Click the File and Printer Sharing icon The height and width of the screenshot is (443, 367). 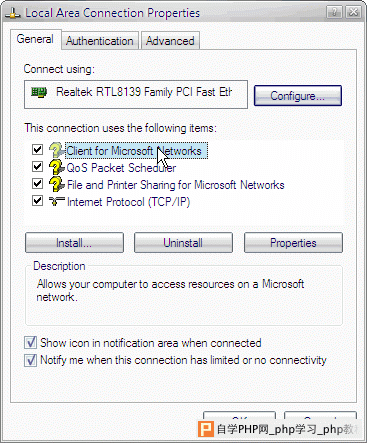click(x=57, y=184)
